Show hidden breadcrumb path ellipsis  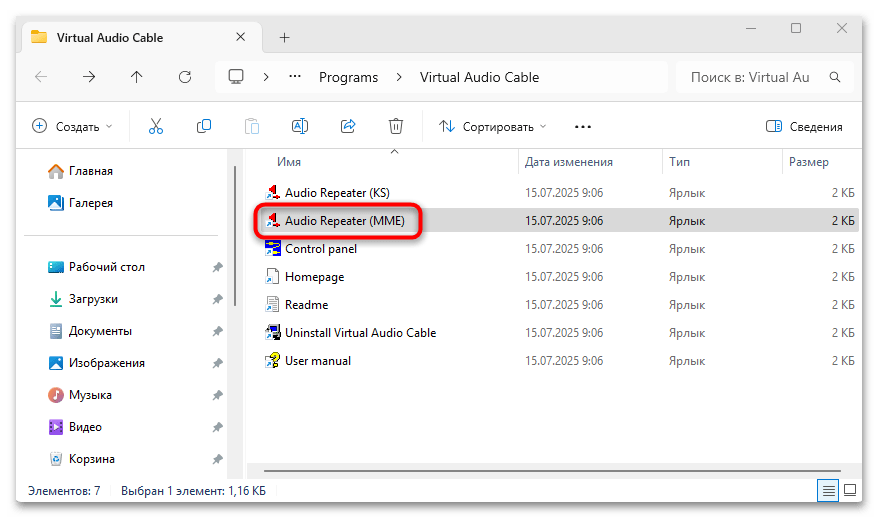pos(295,77)
